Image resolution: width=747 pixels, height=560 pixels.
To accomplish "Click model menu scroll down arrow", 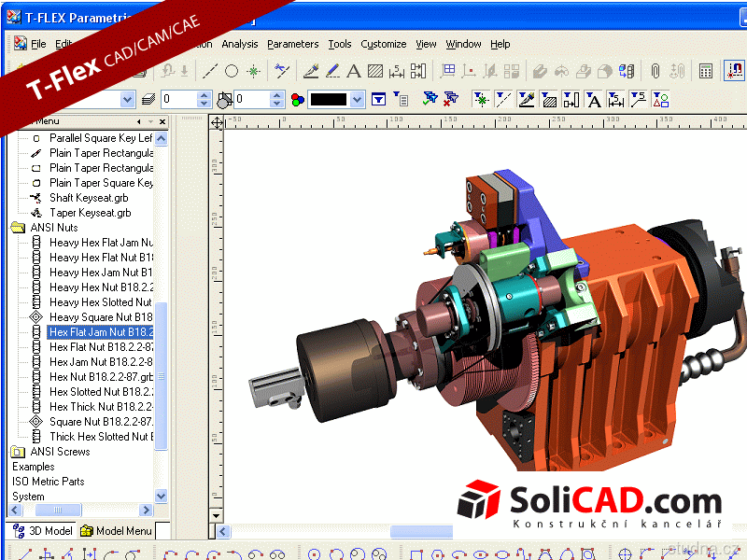I will (162, 496).
